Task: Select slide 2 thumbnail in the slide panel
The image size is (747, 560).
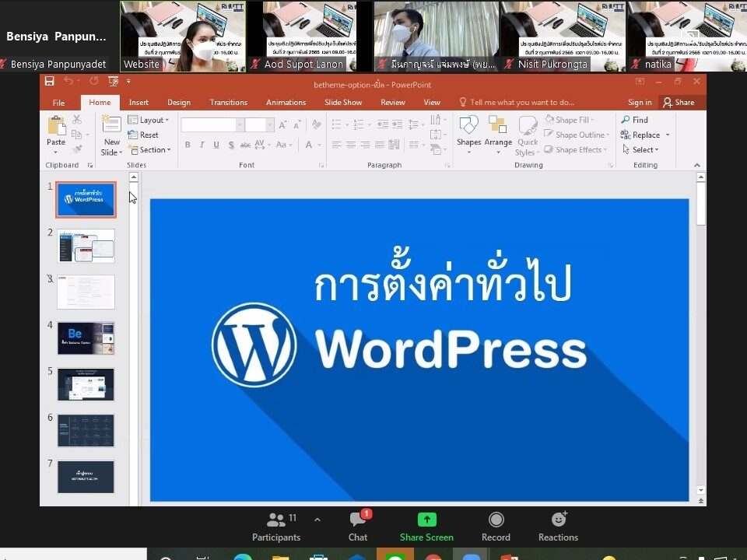Action: pyautogui.click(x=86, y=246)
